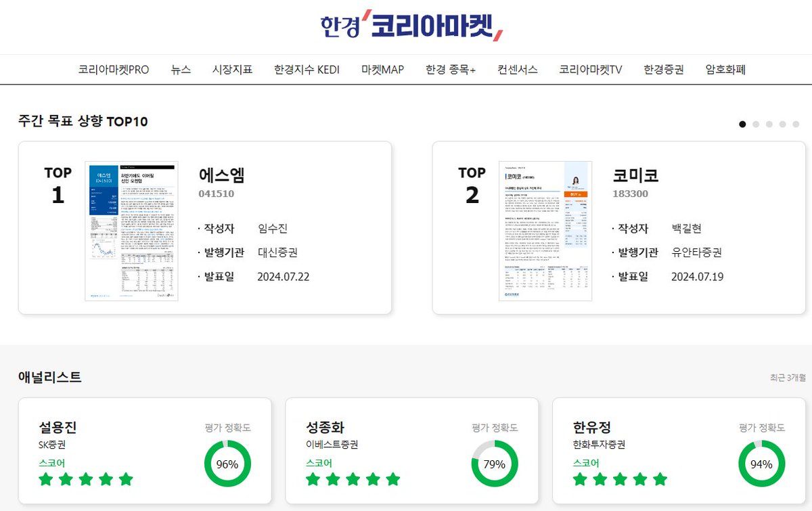Screen dimensions: 812x511
Task: Open the 시장지표 navigation menu
Action: coord(233,69)
